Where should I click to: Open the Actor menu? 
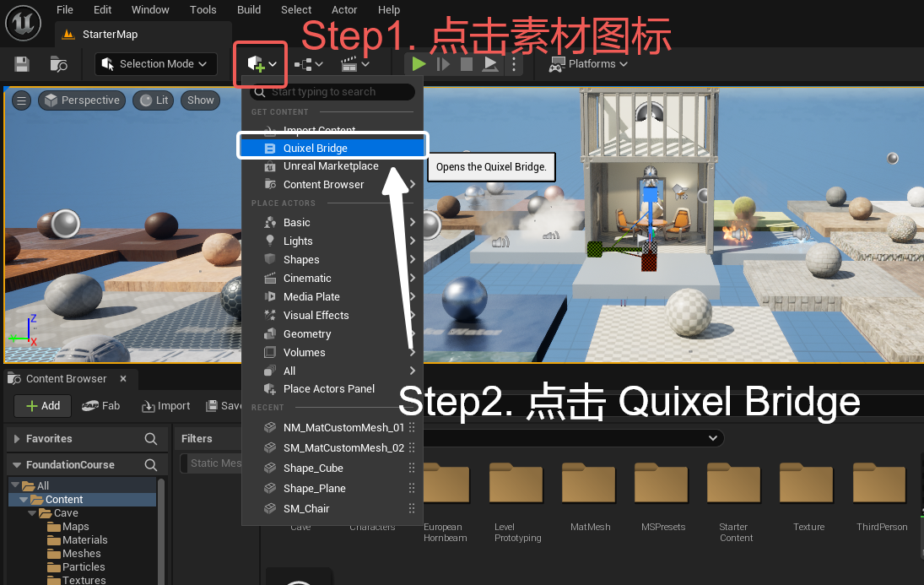(344, 10)
